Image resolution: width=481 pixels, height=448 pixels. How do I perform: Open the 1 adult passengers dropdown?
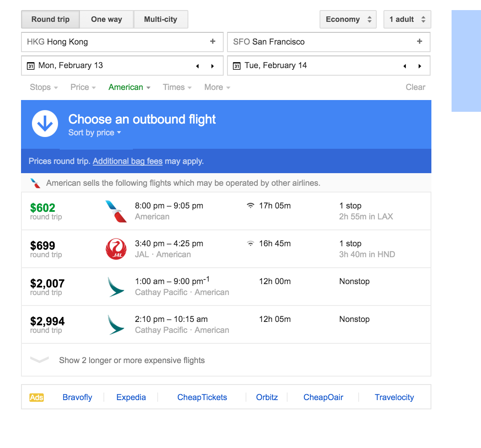click(407, 19)
